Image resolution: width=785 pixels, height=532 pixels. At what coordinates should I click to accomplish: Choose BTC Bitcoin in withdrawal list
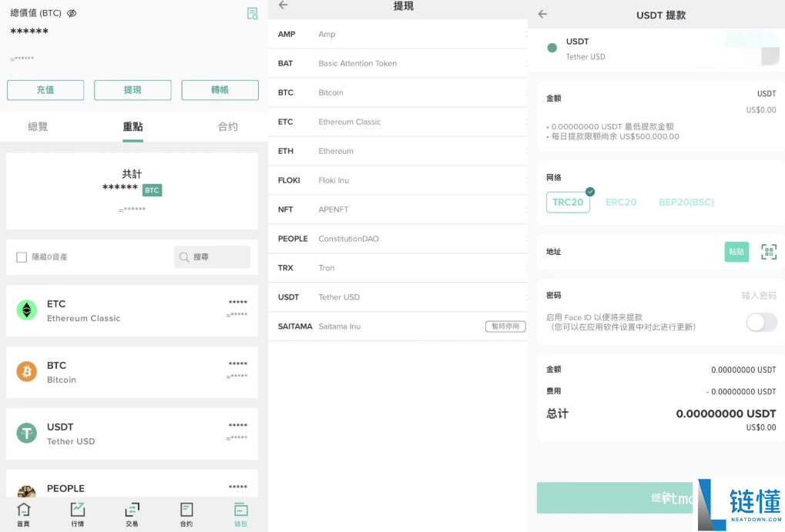tap(398, 92)
